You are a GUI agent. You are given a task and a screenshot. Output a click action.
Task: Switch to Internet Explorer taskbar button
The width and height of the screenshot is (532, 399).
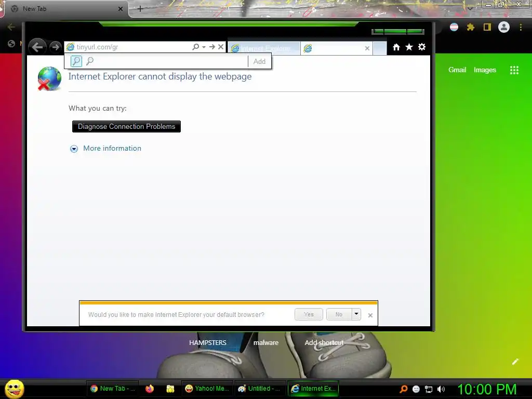[x=313, y=389]
